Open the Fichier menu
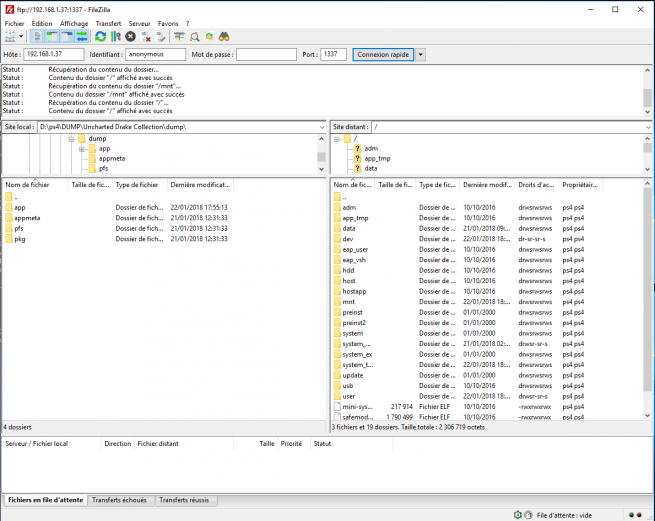Image resolution: width=655 pixels, height=521 pixels. pyautogui.click(x=14, y=23)
